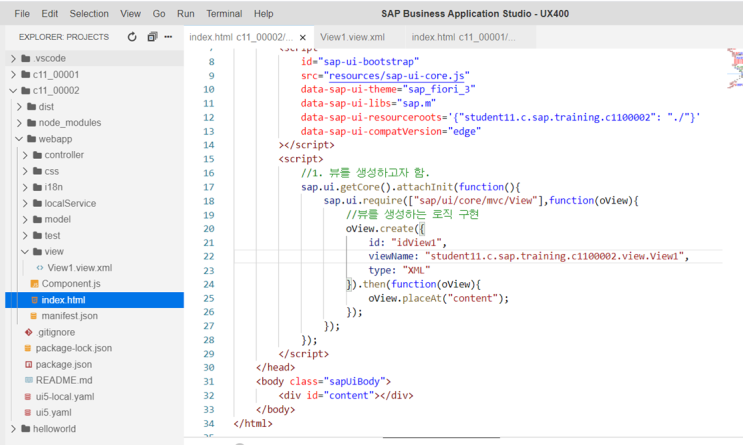Expand the dist folder chevron

point(19,107)
